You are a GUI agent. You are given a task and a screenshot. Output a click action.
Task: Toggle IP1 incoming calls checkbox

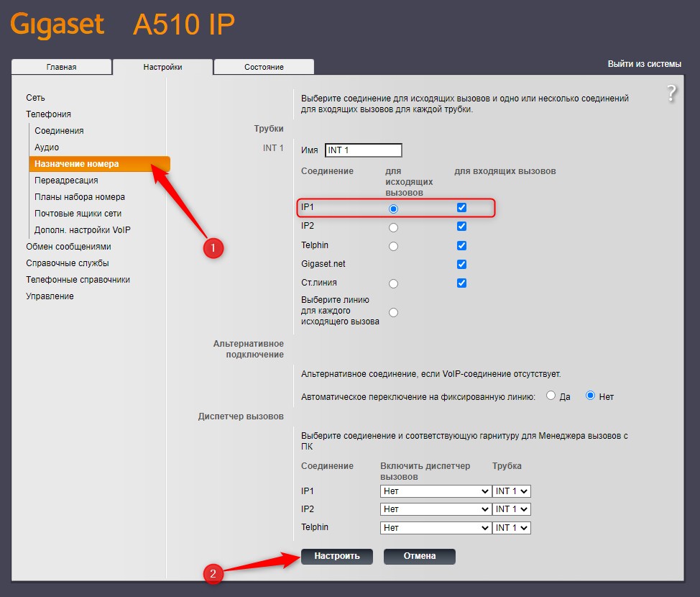coord(461,207)
